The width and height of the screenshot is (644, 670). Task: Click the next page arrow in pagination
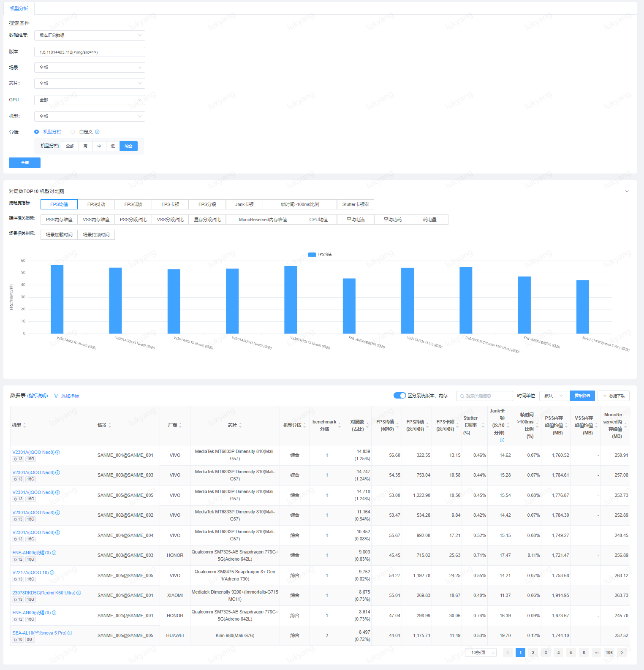(x=622, y=653)
